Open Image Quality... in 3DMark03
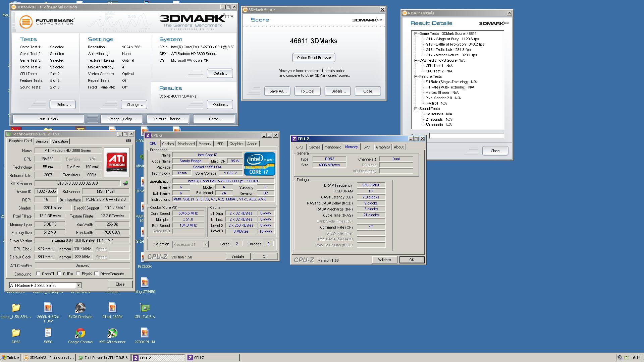This screenshot has width=644, height=362. (x=122, y=119)
